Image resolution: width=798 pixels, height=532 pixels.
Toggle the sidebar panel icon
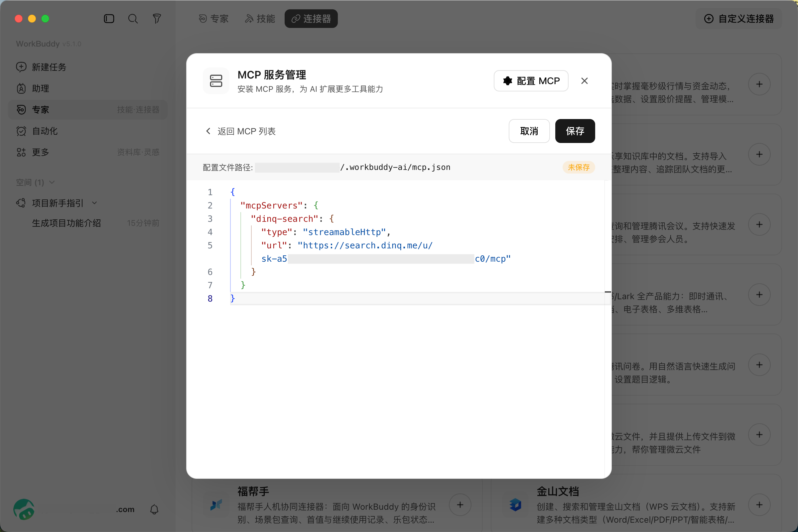point(109,19)
